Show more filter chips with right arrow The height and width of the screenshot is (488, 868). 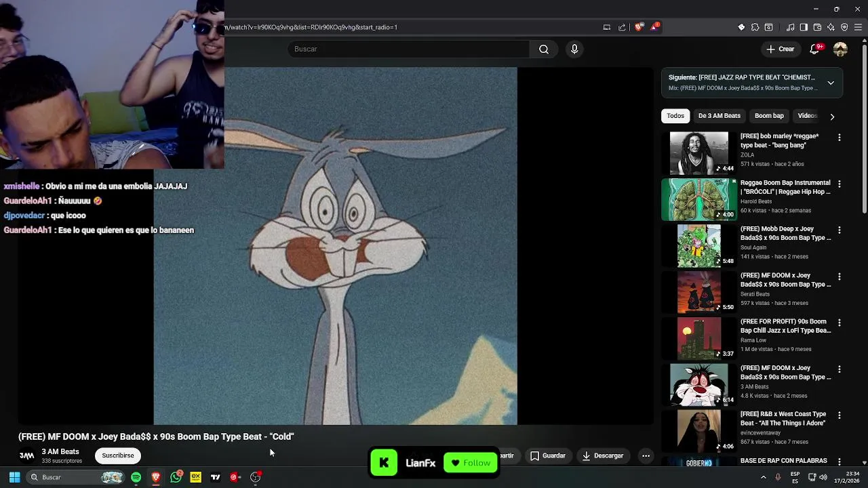click(x=832, y=117)
